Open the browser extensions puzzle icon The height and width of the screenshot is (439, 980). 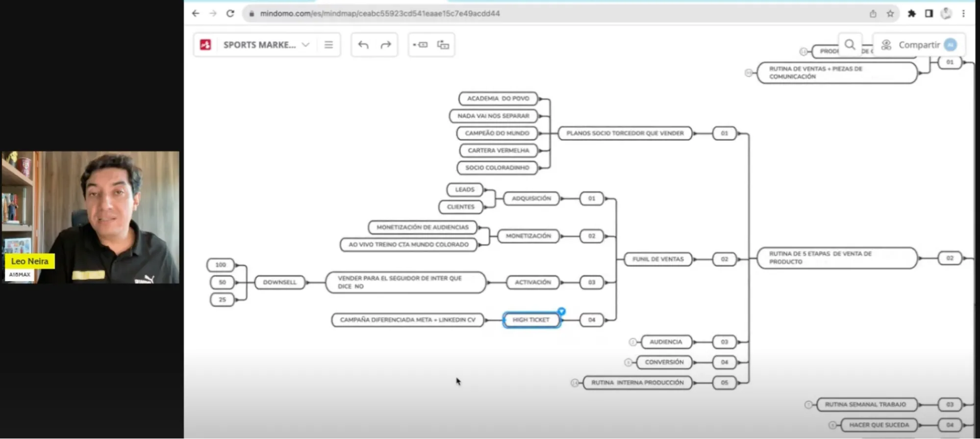click(911, 13)
